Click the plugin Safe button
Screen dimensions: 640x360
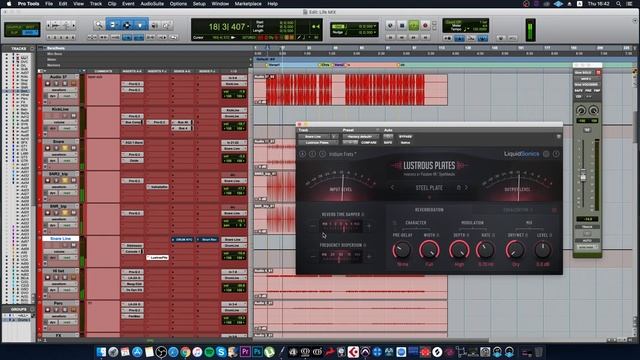point(388,142)
